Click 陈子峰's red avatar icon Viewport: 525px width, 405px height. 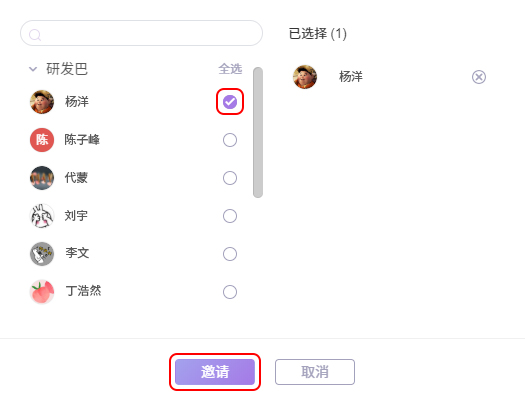(42, 140)
